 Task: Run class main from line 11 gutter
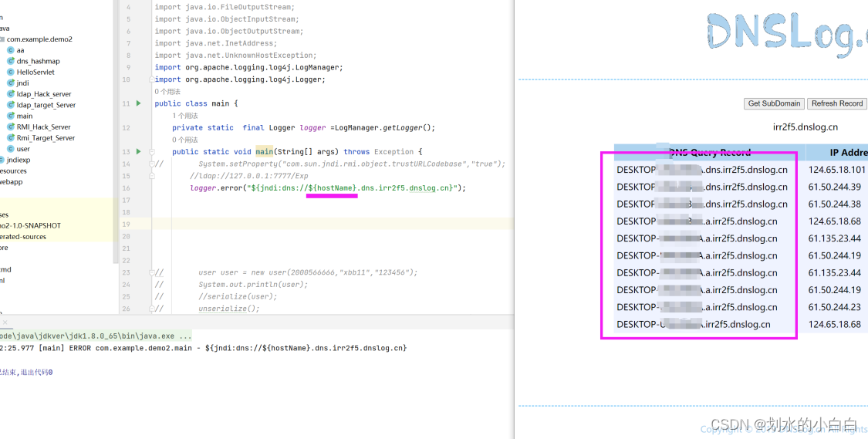click(138, 103)
